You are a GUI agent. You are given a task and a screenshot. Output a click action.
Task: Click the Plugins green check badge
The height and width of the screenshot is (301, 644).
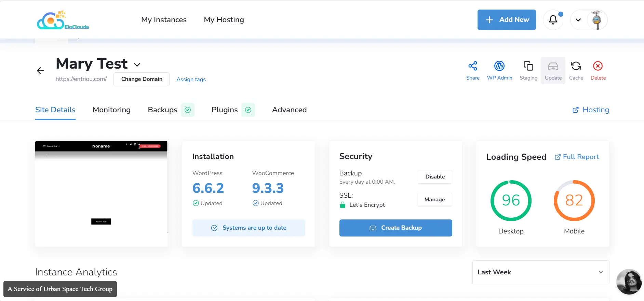point(248,110)
